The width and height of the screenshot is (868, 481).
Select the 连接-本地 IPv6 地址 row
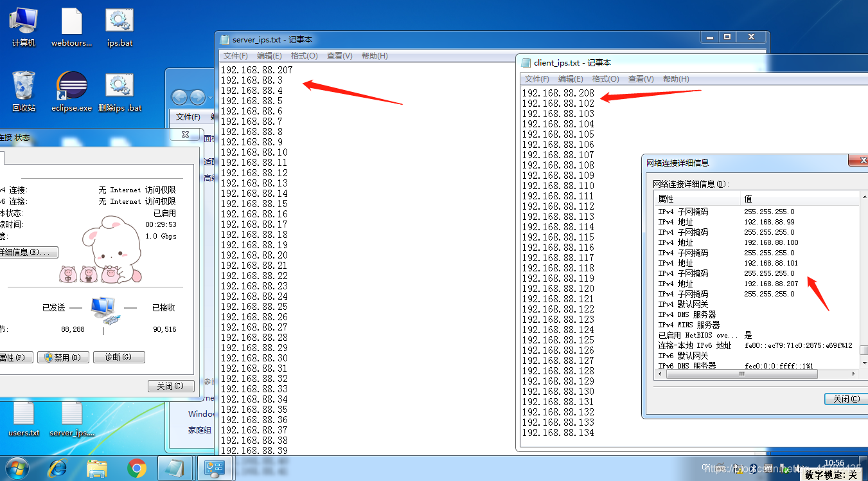[x=756, y=345]
